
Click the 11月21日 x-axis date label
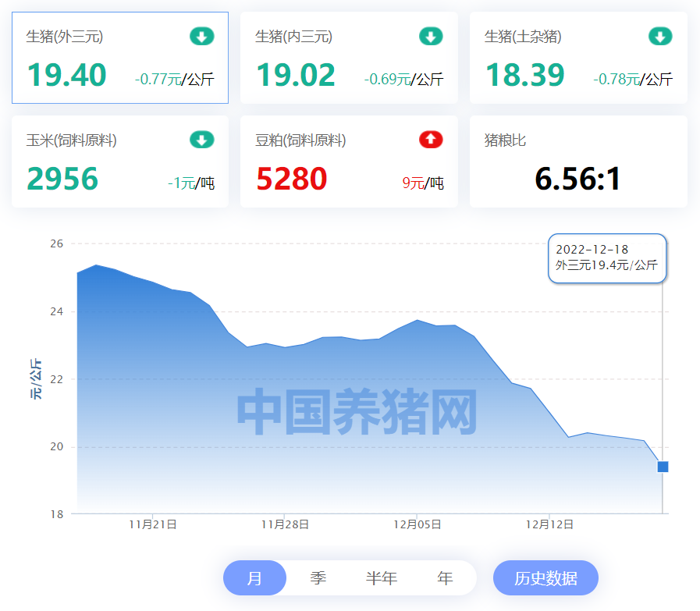pos(153,525)
